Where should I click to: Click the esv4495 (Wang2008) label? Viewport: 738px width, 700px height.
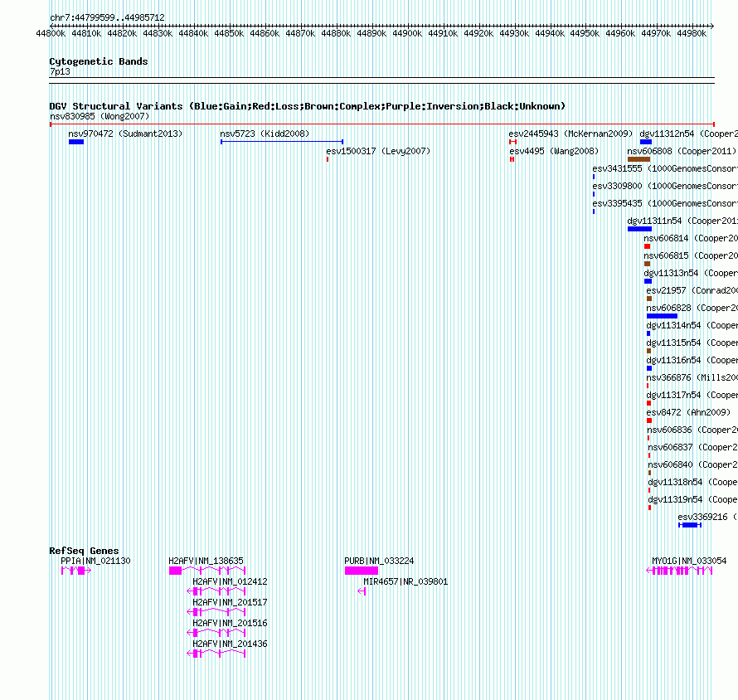click(554, 151)
